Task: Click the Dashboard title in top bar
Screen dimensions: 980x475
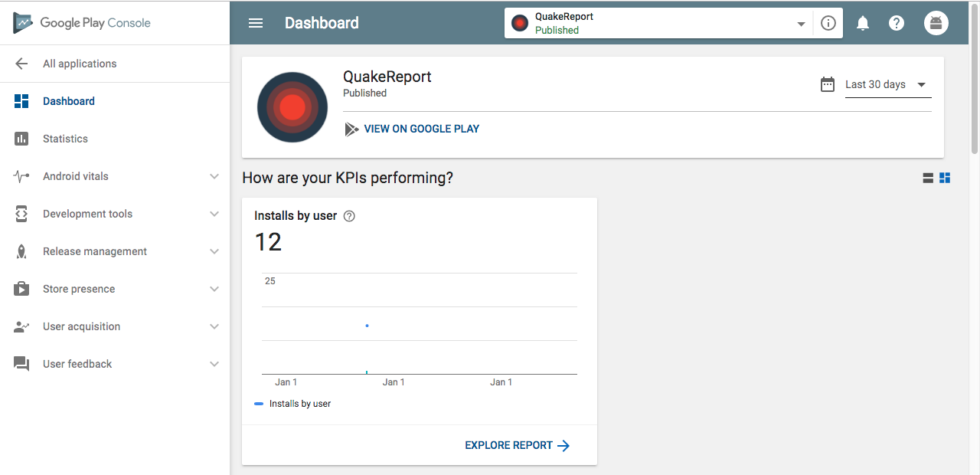Action: coord(322,23)
